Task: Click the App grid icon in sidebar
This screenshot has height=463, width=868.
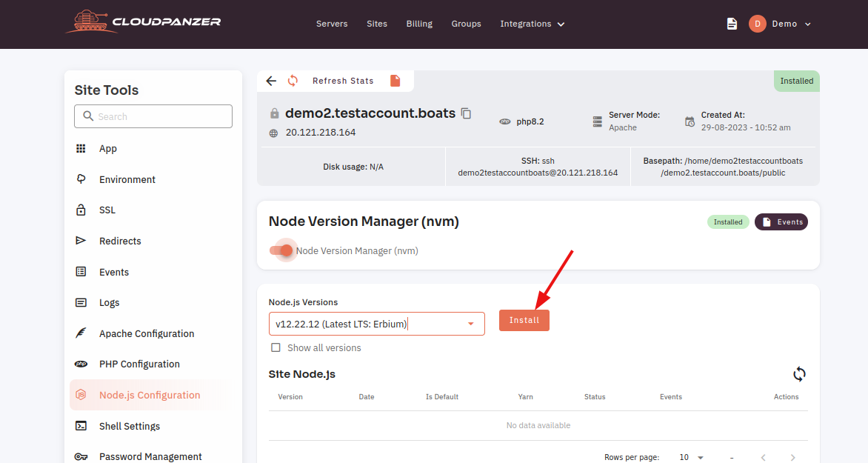Action: click(x=81, y=148)
